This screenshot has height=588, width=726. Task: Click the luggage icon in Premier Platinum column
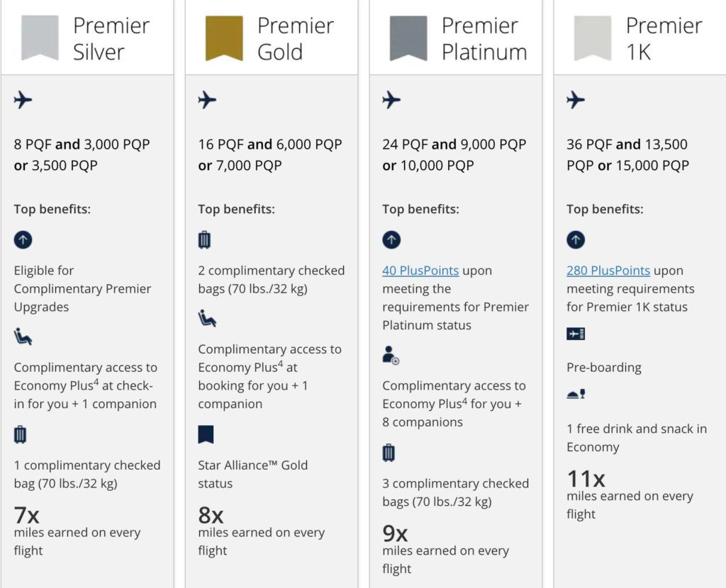pyautogui.click(x=389, y=453)
